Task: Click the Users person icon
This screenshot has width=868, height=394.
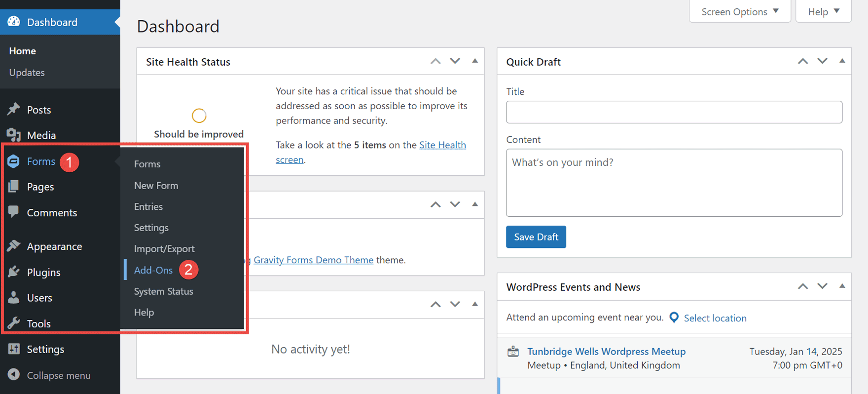Action: [x=14, y=298]
